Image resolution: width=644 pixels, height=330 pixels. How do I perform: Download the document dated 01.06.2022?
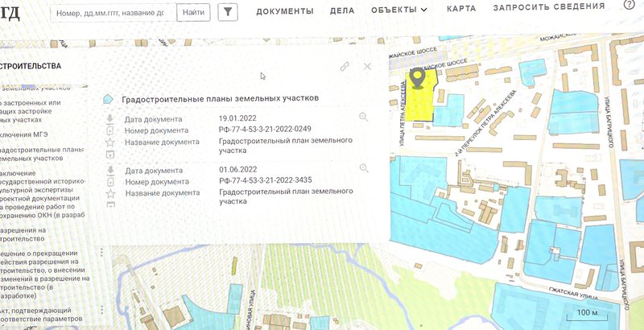tap(110, 171)
